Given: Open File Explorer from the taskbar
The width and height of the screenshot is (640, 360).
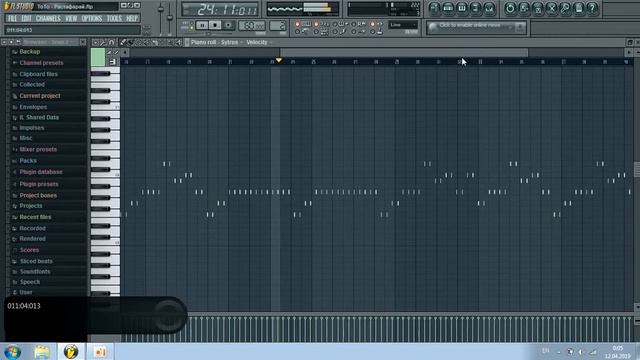Looking at the screenshot, I should pyautogui.click(x=42, y=351).
